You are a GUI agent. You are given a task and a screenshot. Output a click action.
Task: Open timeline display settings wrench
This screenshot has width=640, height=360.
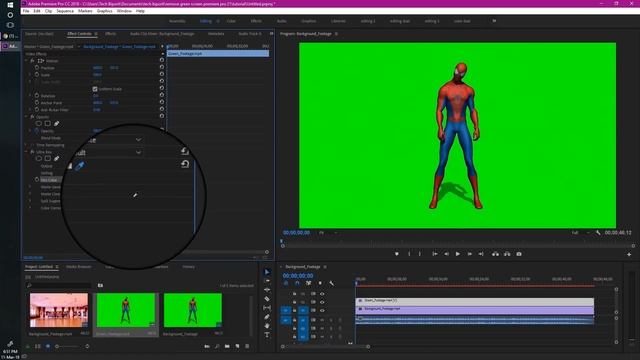tap(331, 283)
